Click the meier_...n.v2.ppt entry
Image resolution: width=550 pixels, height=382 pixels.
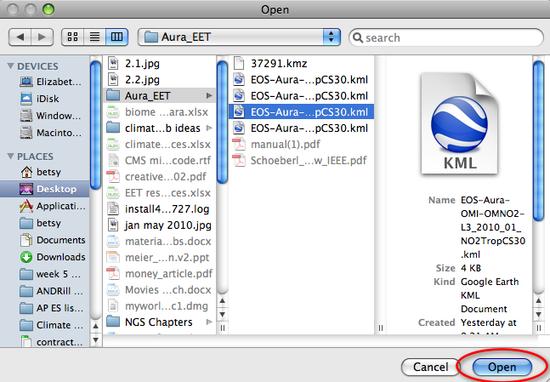pyautogui.click(x=159, y=257)
